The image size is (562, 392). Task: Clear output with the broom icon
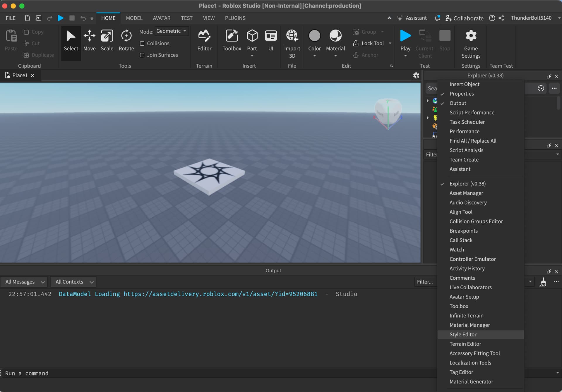coord(543,282)
